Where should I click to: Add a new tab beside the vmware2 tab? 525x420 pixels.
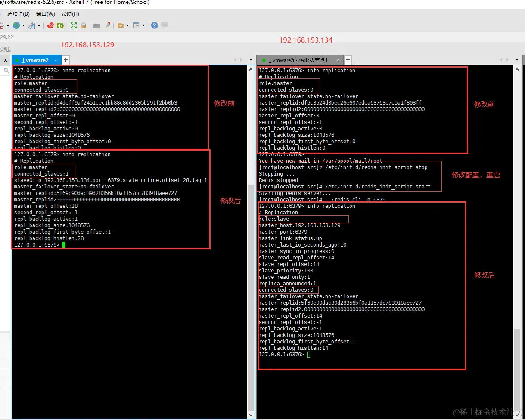click(66, 60)
